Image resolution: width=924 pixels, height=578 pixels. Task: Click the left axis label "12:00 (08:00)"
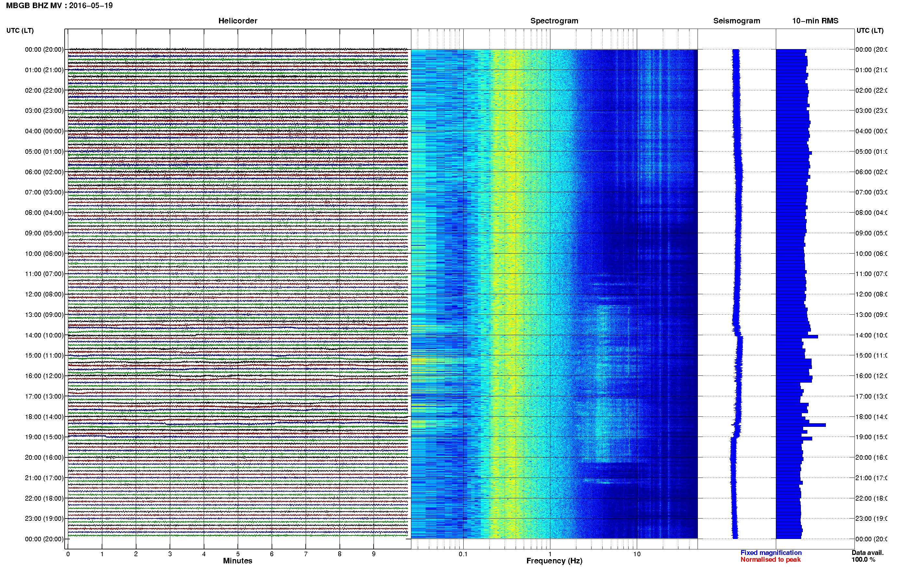(44, 294)
